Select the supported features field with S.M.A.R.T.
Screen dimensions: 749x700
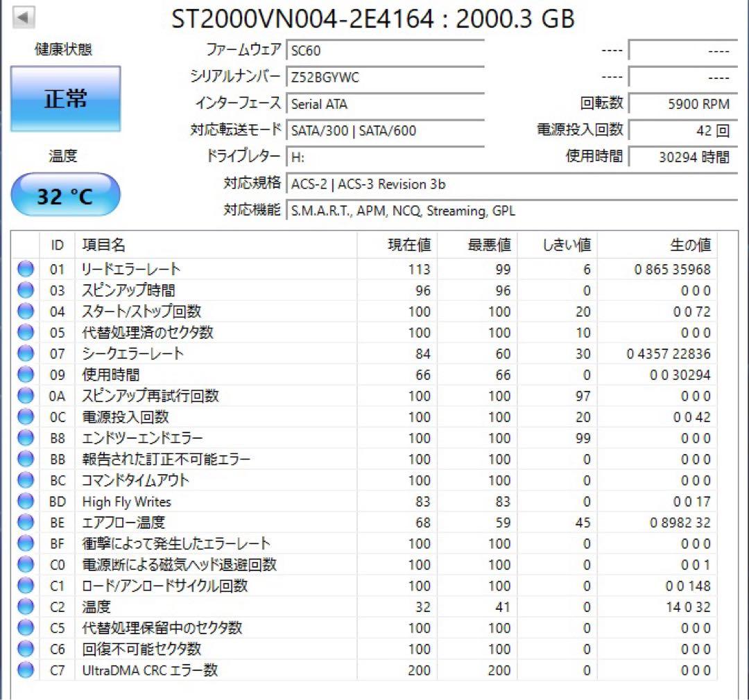(x=512, y=211)
